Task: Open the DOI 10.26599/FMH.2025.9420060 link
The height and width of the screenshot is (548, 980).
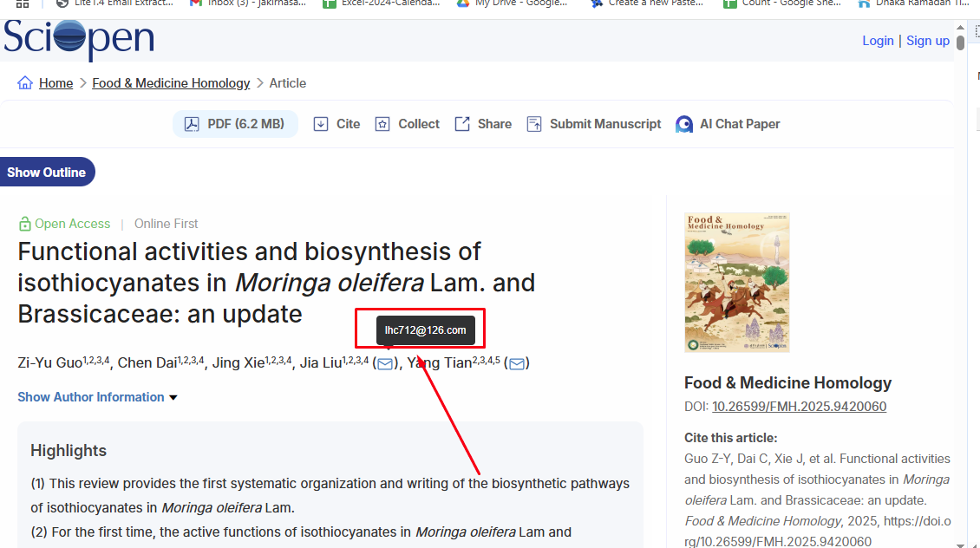Action: pos(799,407)
